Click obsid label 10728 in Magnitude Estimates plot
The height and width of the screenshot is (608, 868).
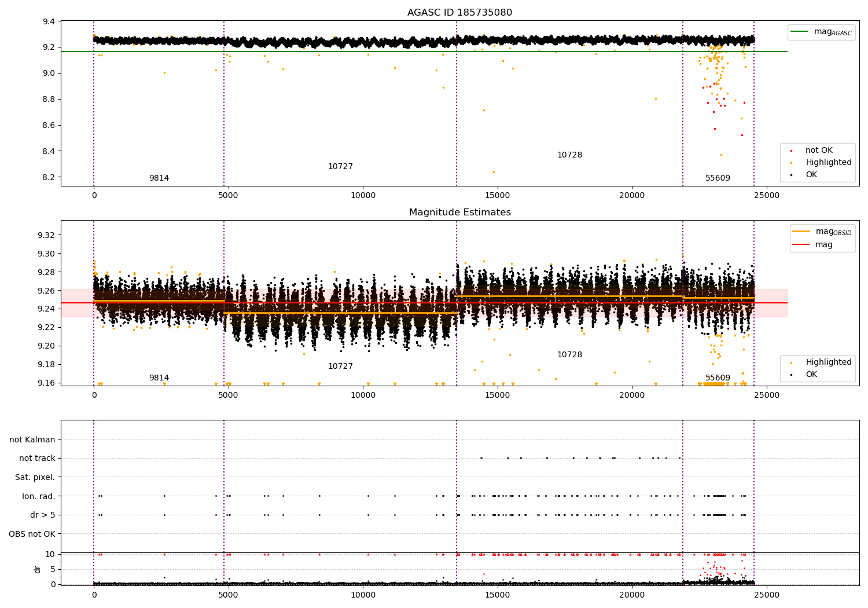(569, 355)
